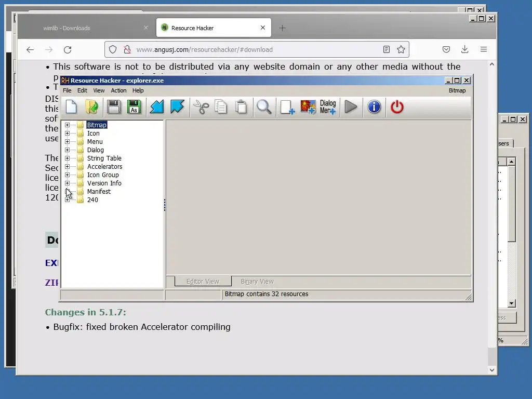Close the Resource Hacker browser tab

click(262, 28)
